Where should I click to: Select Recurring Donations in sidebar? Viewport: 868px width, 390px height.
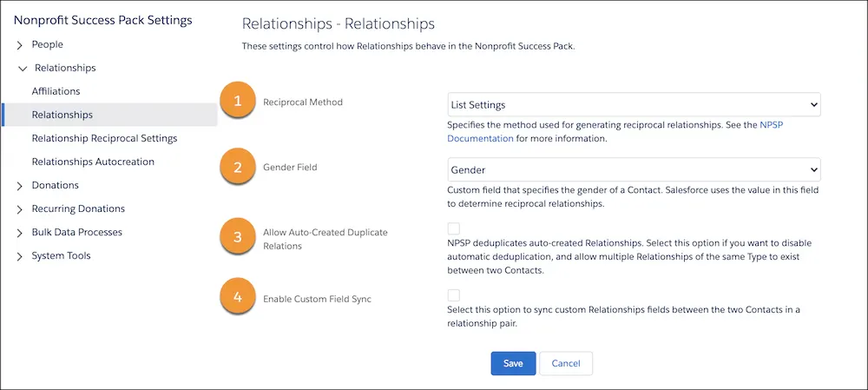point(78,208)
